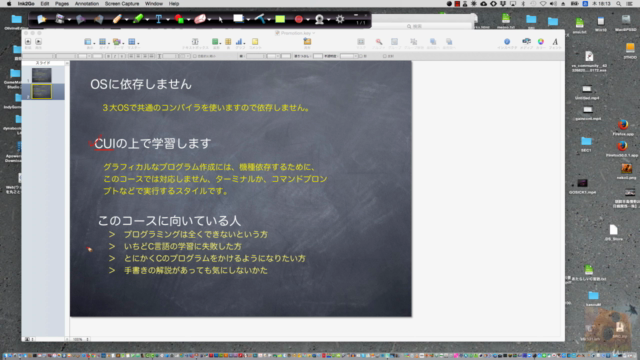Open the Annotation menu
The width and height of the screenshot is (640, 360).
pyautogui.click(x=87, y=4)
